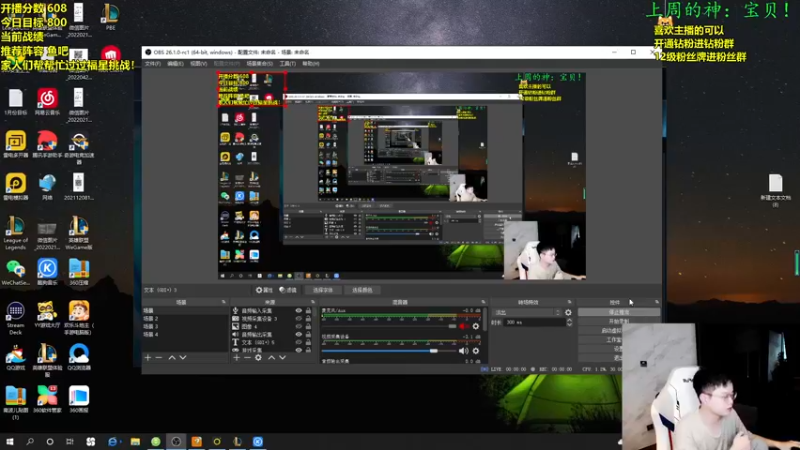Open the 场景集合(S) menu in OBS

(x=260, y=64)
